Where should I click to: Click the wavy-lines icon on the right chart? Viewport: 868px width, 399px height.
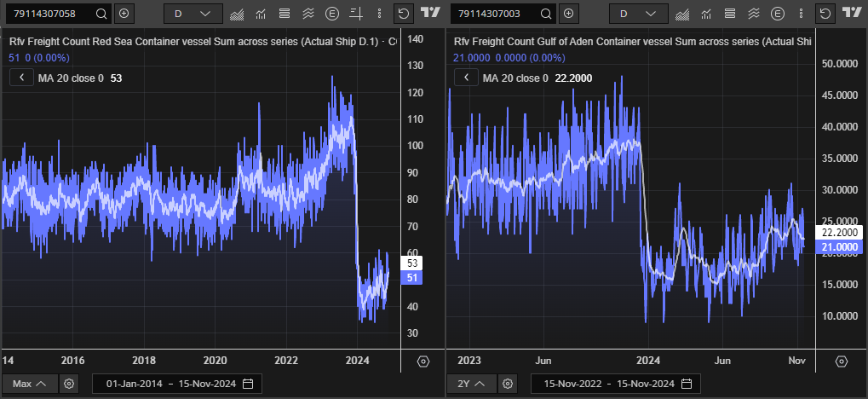click(753, 14)
